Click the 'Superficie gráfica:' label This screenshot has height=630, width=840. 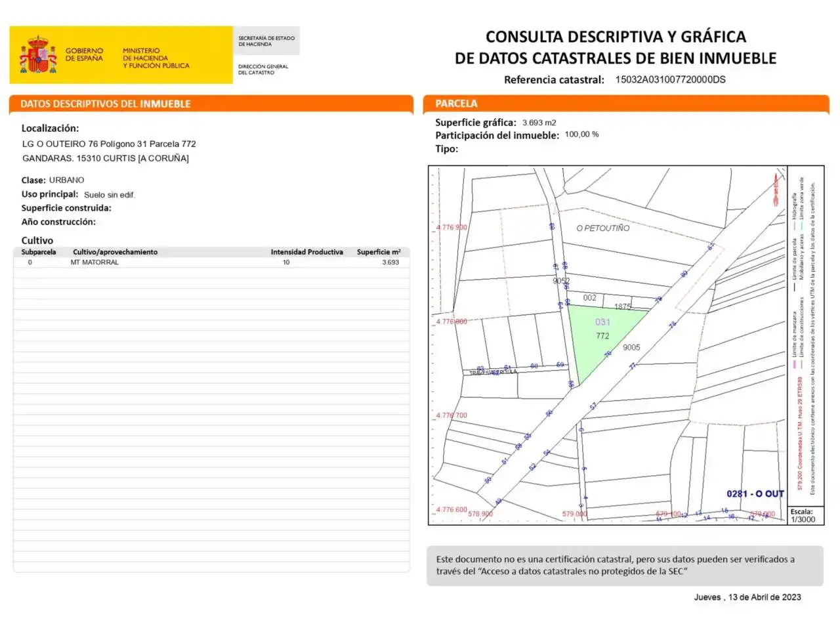(476, 123)
